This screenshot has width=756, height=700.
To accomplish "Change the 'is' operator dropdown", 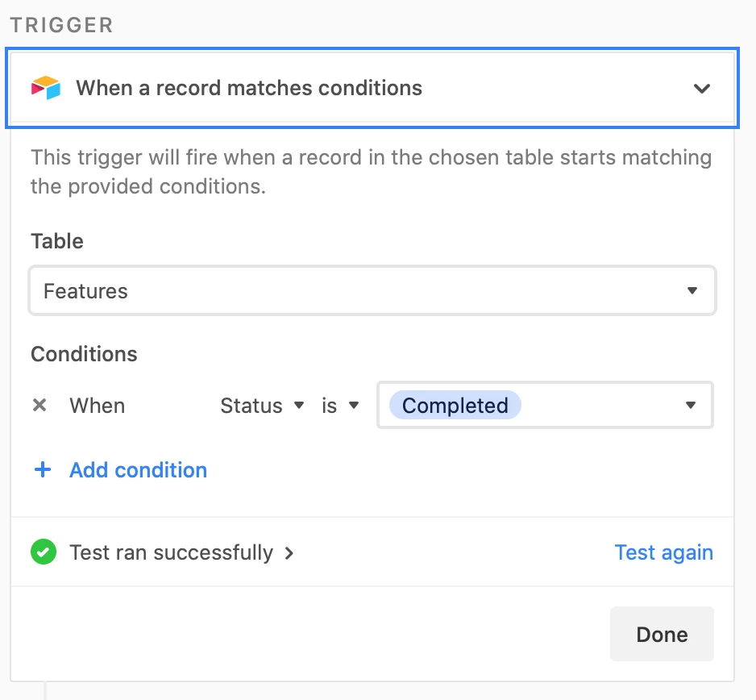I will pyautogui.click(x=340, y=405).
